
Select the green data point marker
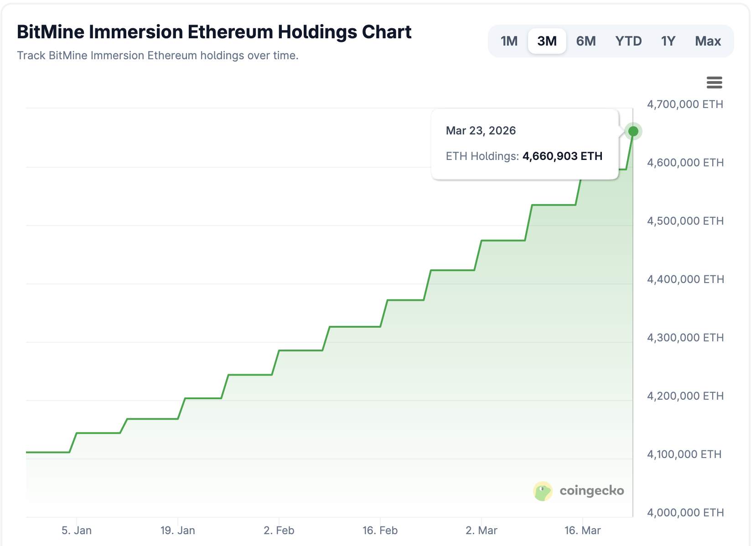tap(633, 131)
